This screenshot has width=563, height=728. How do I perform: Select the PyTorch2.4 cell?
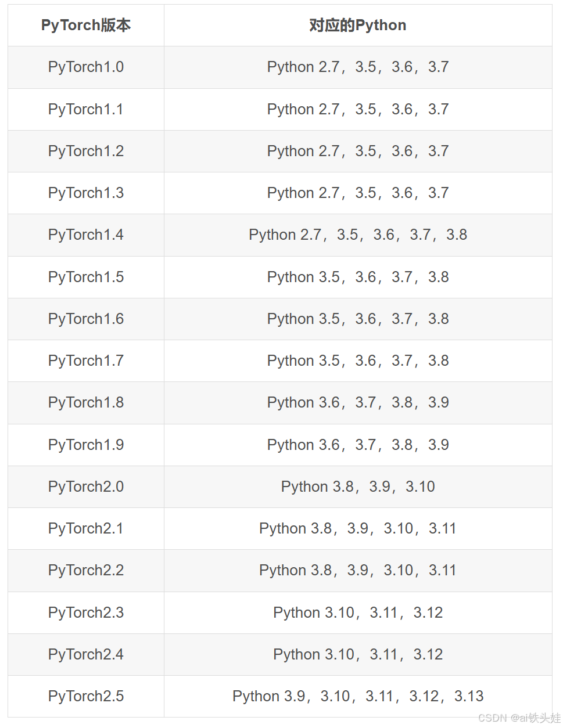click(86, 655)
